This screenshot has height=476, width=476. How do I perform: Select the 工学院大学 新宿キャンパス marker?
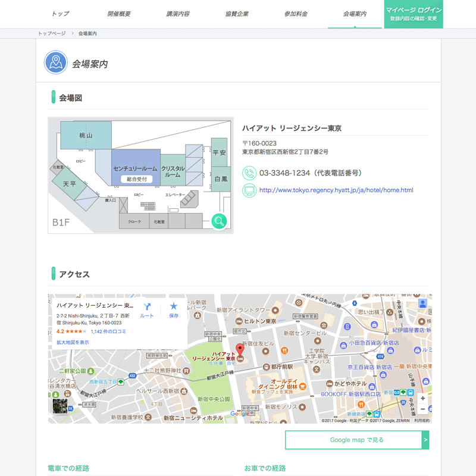pyautogui.click(x=317, y=369)
